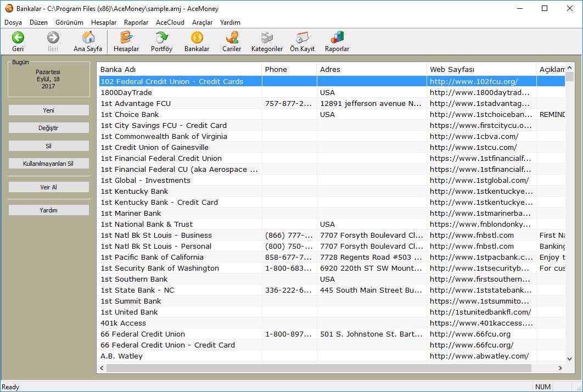The width and height of the screenshot is (583, 392).
Task: Click the http://www.1stglobal.com/ web page cell
Action: [x=481, y=180]
